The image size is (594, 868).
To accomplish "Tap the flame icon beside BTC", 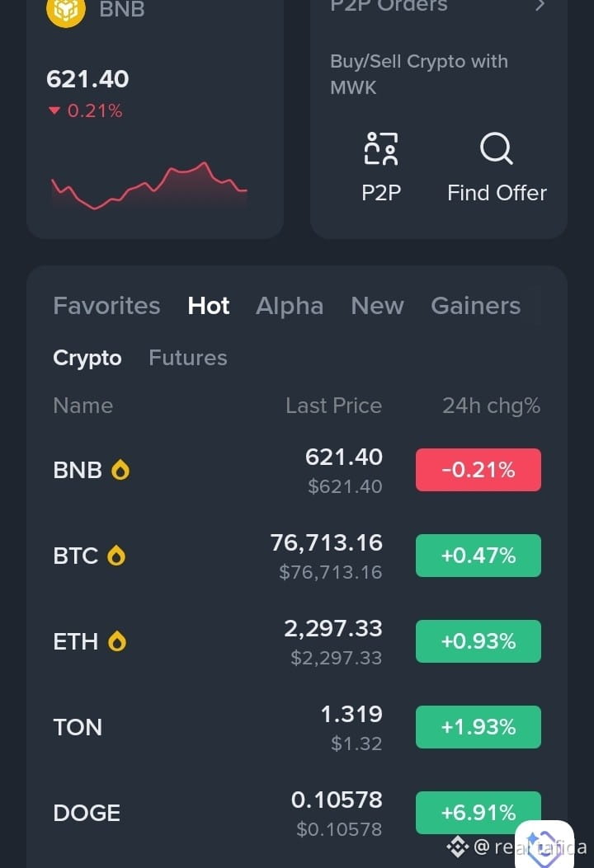I will pos(116,556).
